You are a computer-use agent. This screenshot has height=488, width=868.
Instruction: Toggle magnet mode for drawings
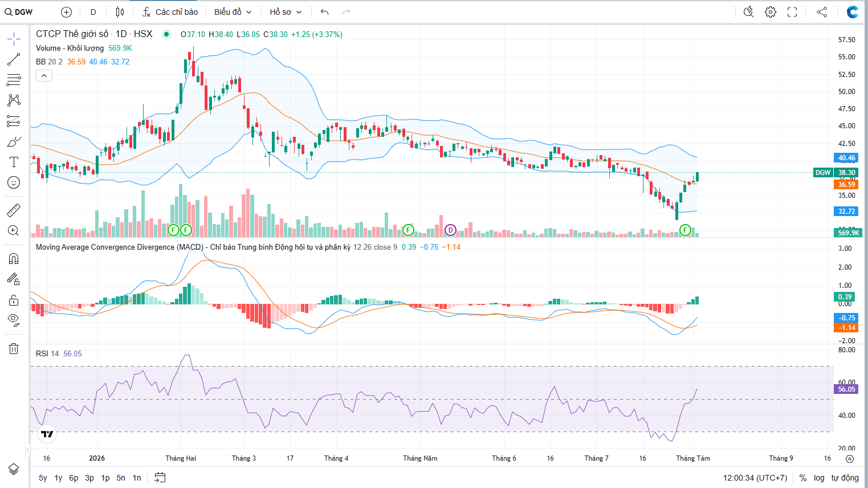14,259
